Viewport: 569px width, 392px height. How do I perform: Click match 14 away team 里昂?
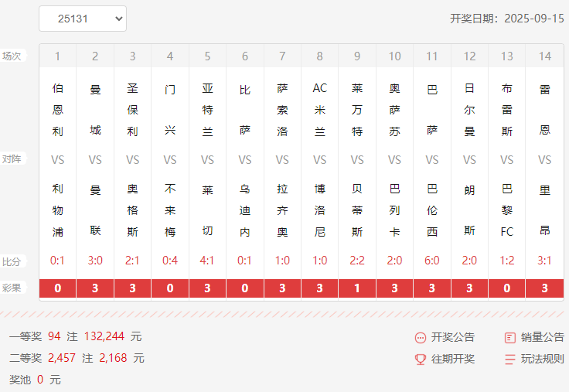click(x=545, y=210)
